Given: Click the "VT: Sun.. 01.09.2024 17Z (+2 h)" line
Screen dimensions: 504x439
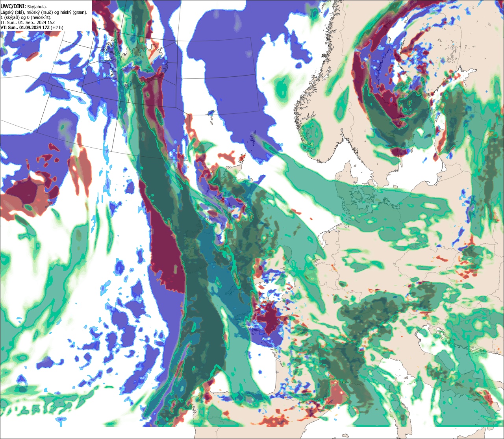Looking at the screenshot, I should tap(32, 28).
